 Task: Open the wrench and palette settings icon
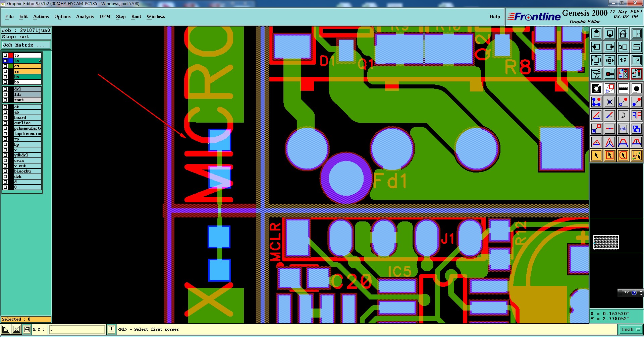pos(596,74)
